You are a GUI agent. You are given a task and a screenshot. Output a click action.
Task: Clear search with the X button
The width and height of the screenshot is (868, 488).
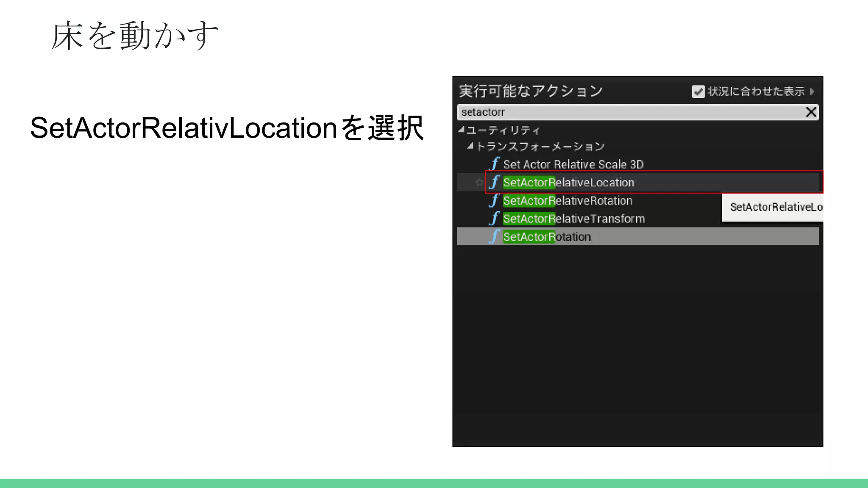(811, 112)
